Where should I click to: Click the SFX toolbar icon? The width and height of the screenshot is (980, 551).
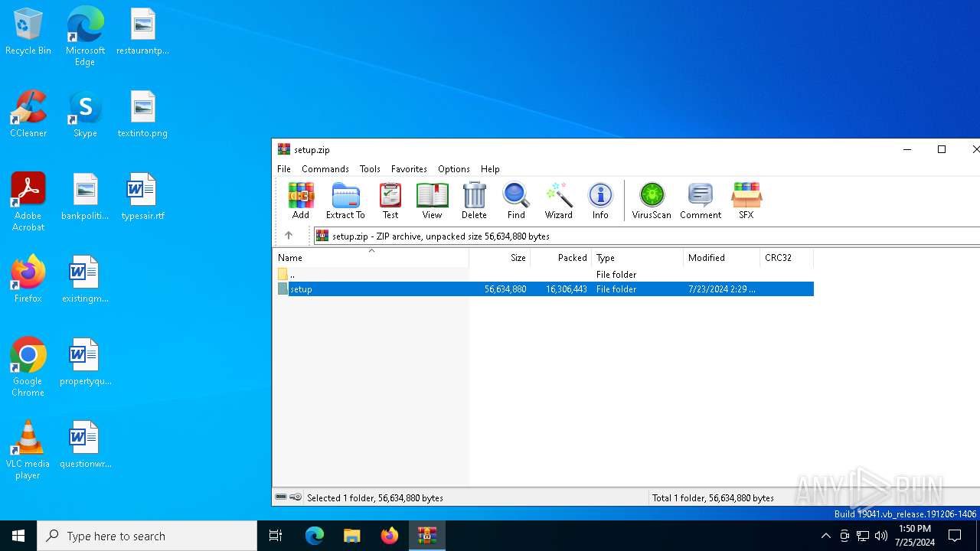click(746, 201)
